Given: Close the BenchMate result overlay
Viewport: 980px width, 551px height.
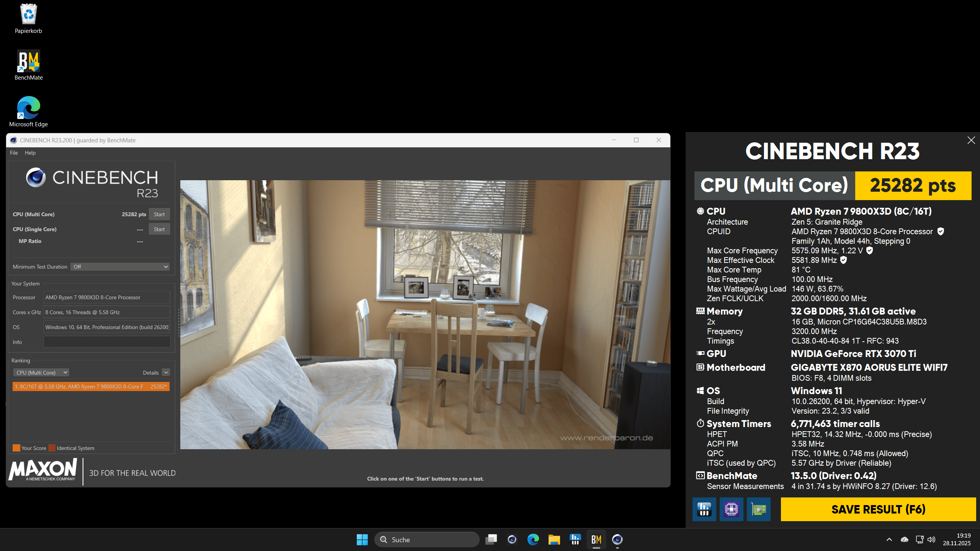Looking at the screenshot, I should coord(971,140).
